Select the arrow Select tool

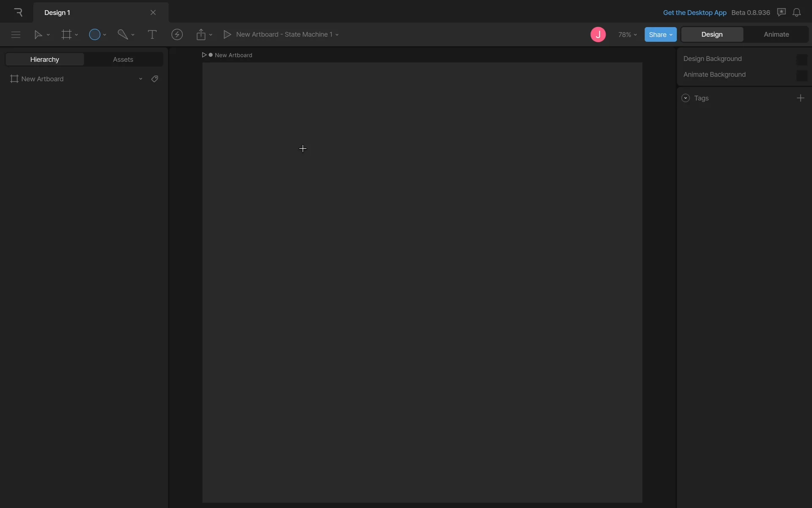tap(38, 35)
